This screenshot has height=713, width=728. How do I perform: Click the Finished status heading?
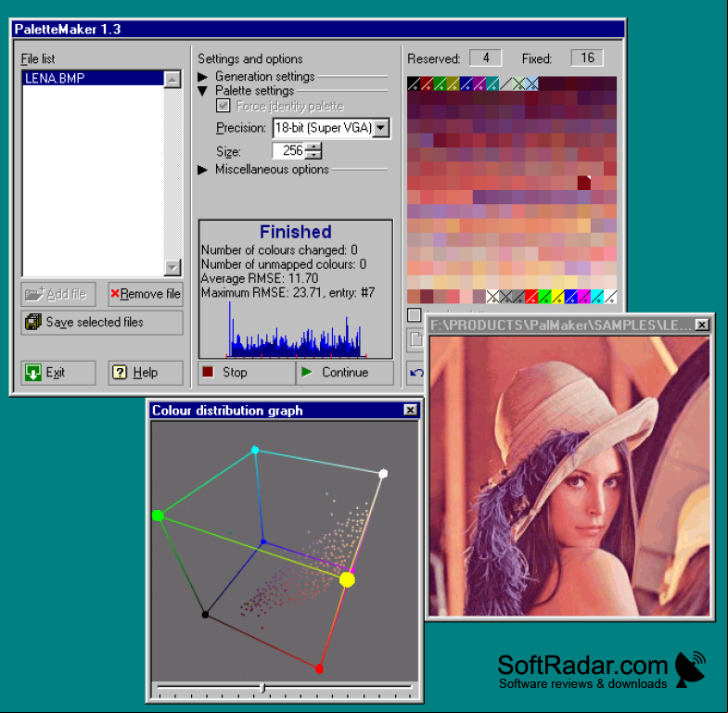pos(296,232)
